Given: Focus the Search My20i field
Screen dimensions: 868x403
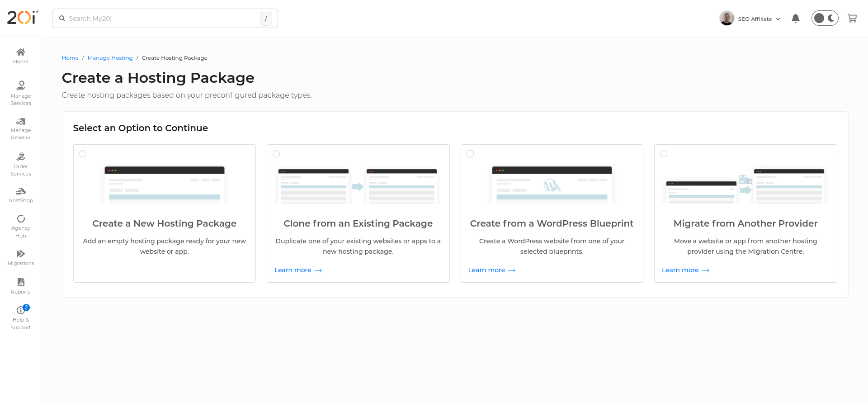Looking at the screenshot, I should click(x=165, y=19).
